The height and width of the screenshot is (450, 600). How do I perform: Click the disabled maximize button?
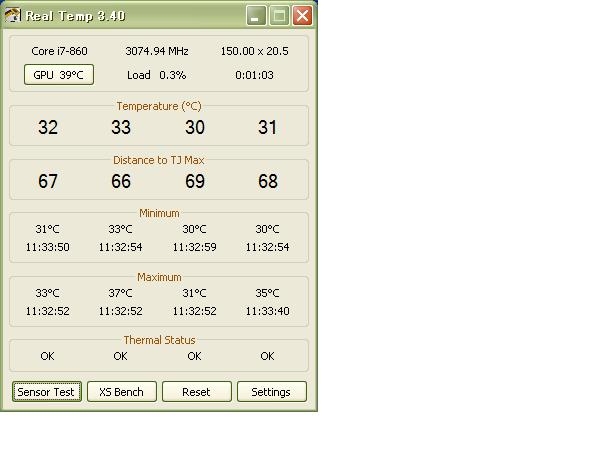click(279, 16)
